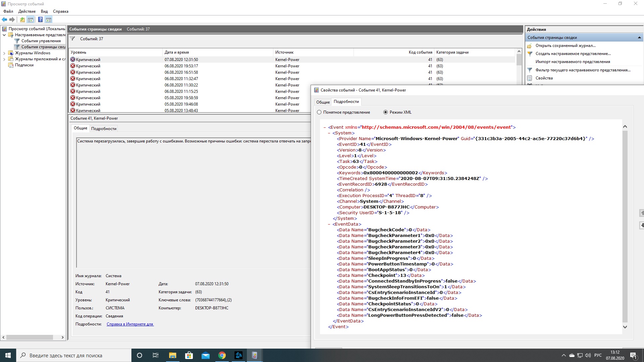Click the critical error icon of 06.08.2020 19:53:17 event
This screenshot has height=362, width=644.
point(72,66)
